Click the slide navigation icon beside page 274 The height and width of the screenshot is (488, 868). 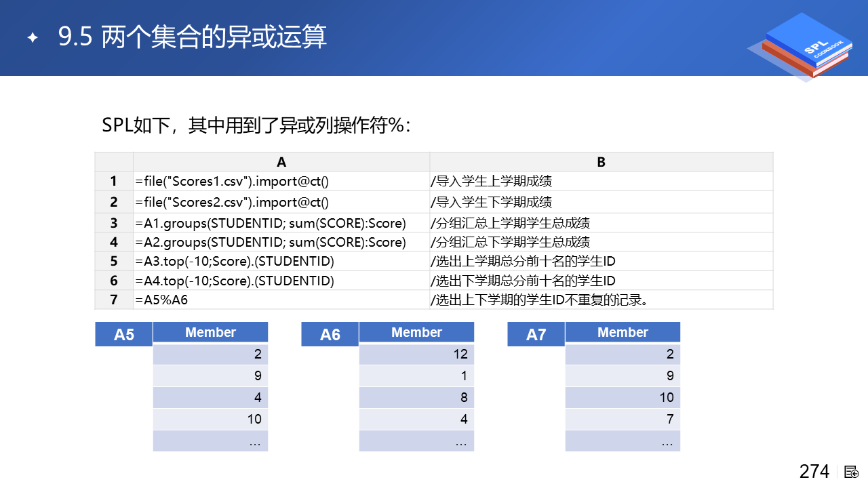pyautogui.click(x=852, y=472)
